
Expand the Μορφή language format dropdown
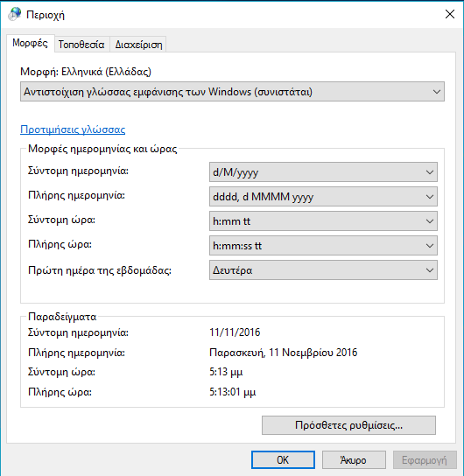(x=232, y=91)
